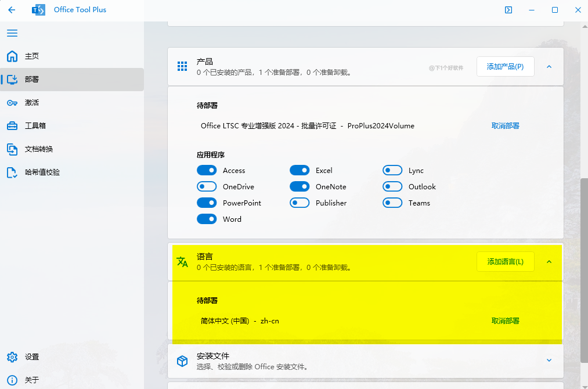The image size is (588, 389).
Task: Collapse the 语言 language section
Action: [549, 262]
